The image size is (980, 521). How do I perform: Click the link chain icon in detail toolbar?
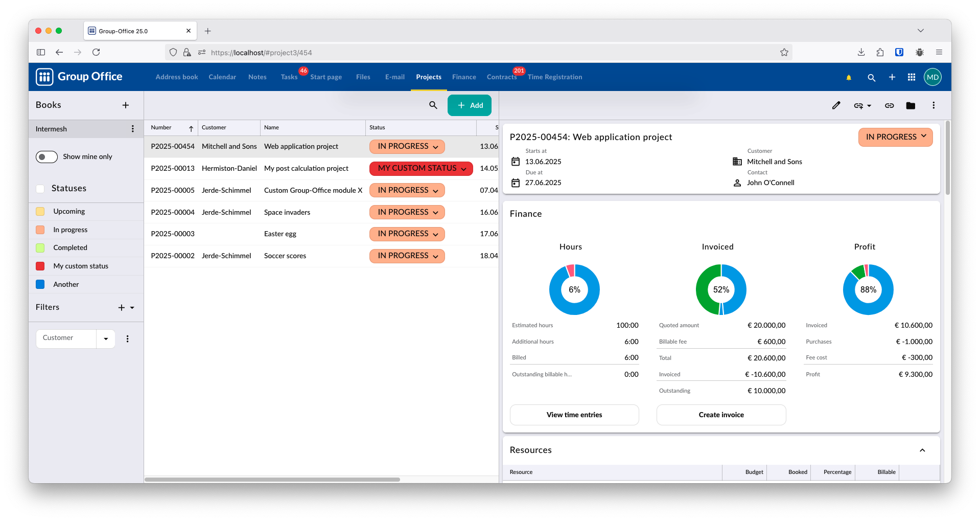tap(889, 105)
